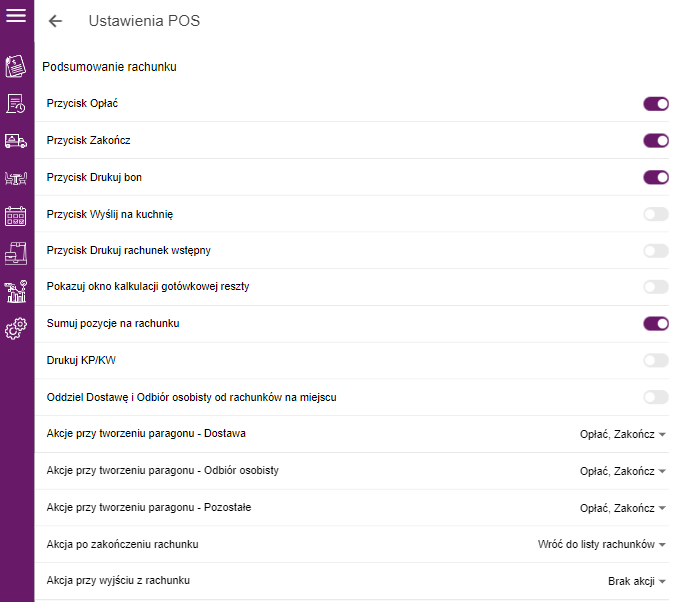Open the delivery truck sidebar icon
676x602 pixels.
pos(16,141)
